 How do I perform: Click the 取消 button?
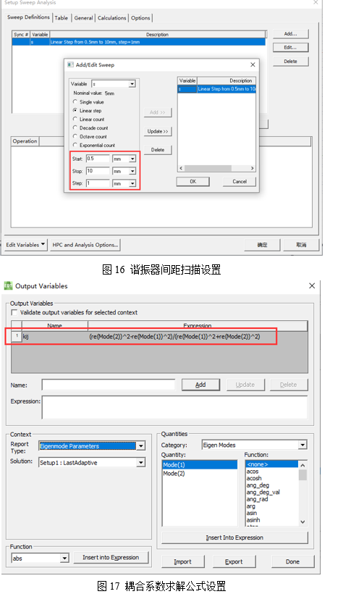pyautogui.click(x=301, y=245)
